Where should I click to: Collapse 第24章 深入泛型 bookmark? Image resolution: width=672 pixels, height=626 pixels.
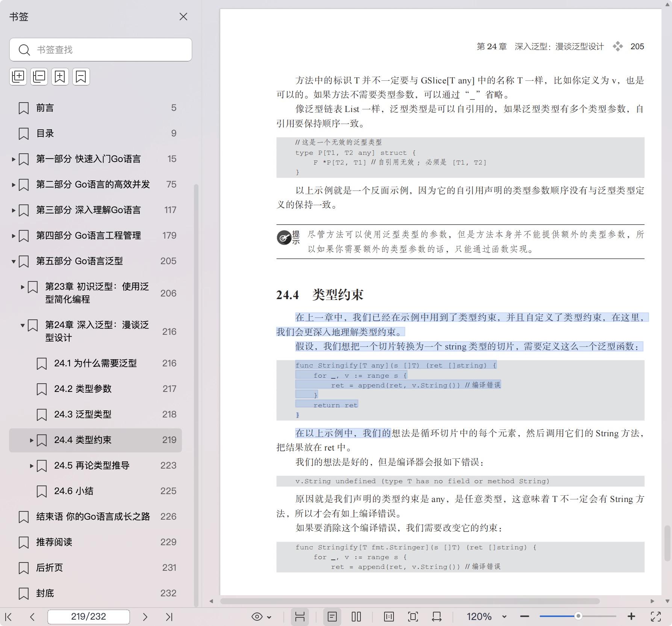point(23,325)
